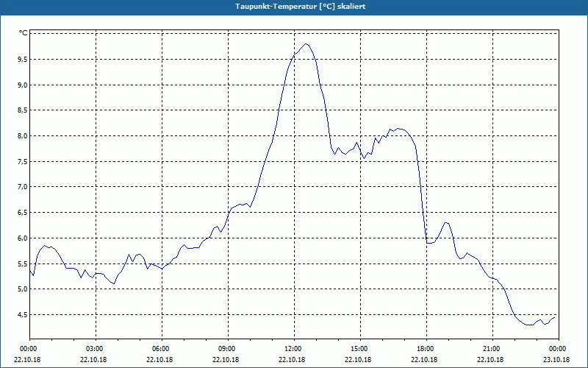Select the 5,0 y-axis value
Viewport: 588px width, 368px height.
click(x=23, y=289)
